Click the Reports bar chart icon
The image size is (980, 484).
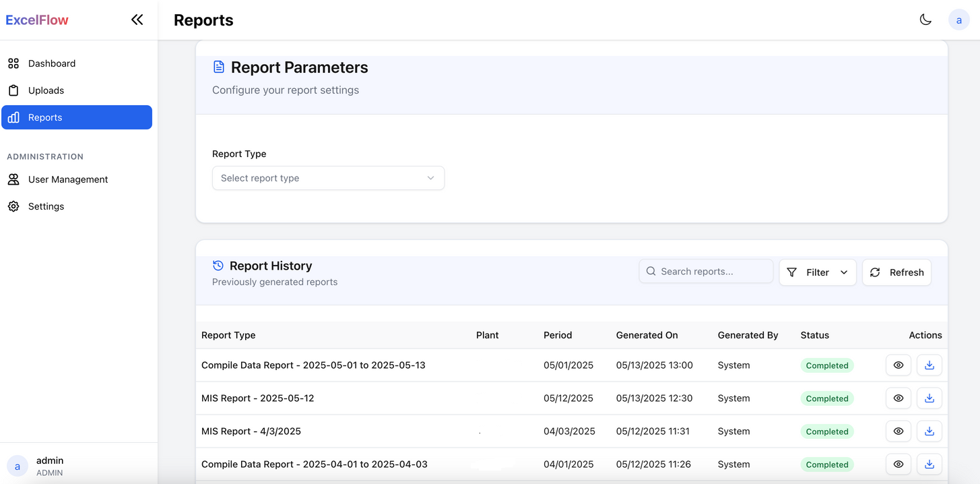(13, 117)
